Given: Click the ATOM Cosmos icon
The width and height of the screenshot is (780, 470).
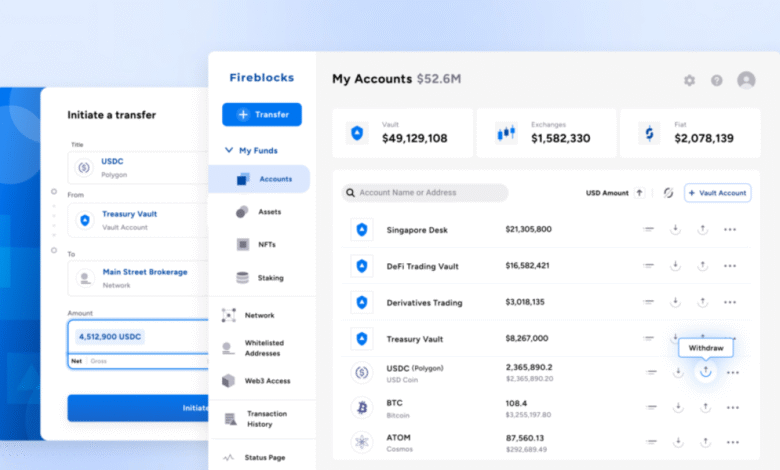Looking at the screenshot, I should tap(362, 442).
